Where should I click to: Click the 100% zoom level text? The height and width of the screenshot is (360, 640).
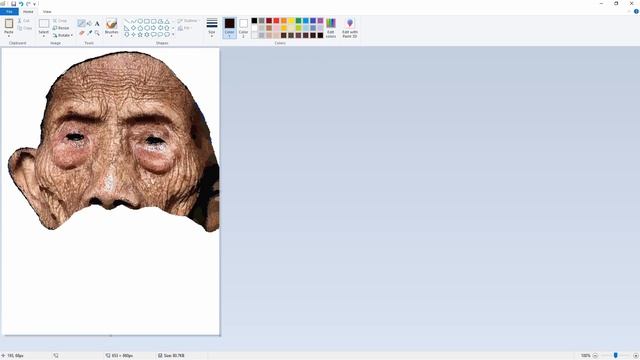[x=585, y=356]
